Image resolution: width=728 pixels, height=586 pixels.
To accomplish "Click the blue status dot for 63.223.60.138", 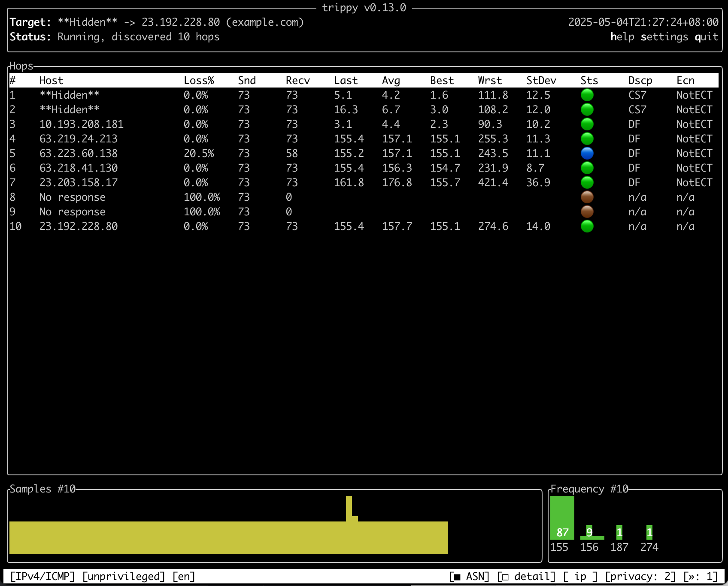I will click(x=587, y=153).
